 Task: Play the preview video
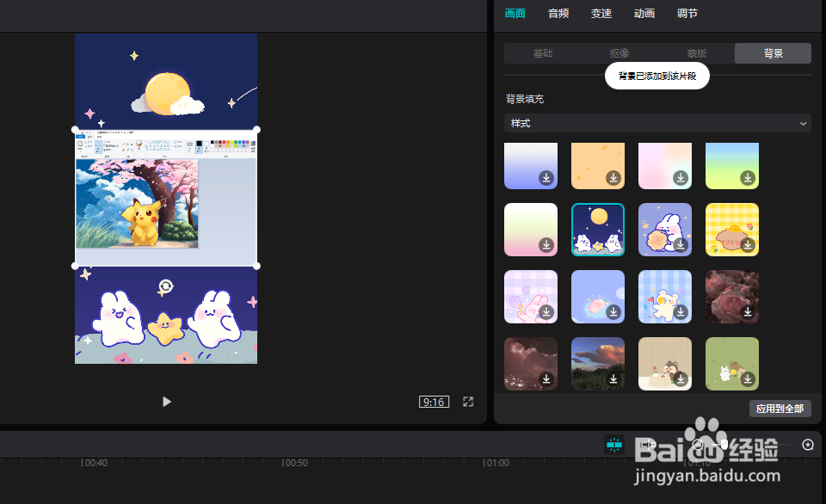(166, 402)
